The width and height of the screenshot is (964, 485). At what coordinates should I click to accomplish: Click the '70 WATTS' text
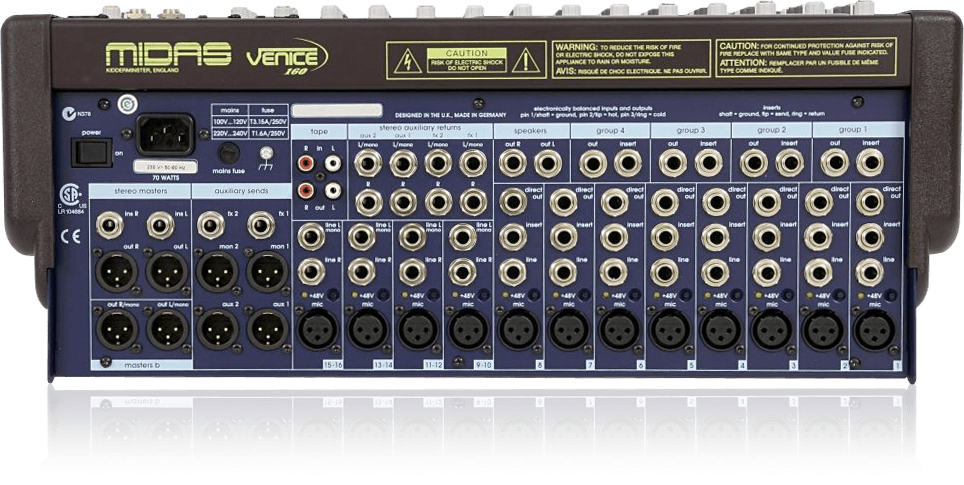(164, 177)
